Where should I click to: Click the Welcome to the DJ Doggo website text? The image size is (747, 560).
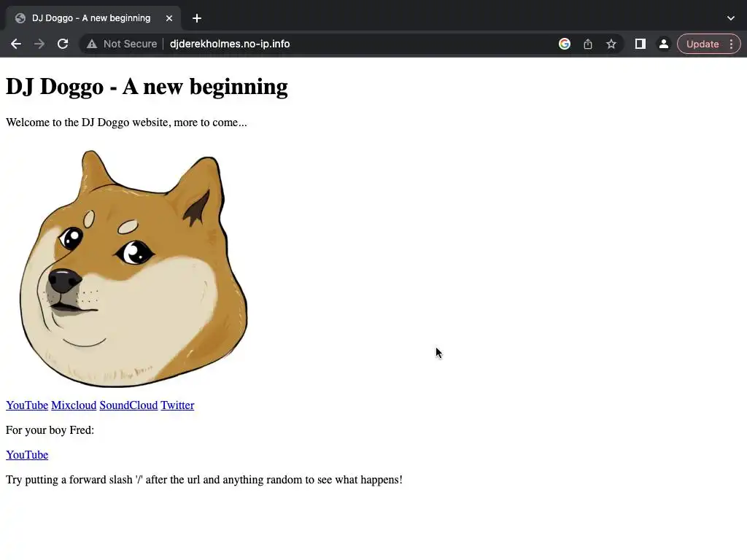coord(126,122)
